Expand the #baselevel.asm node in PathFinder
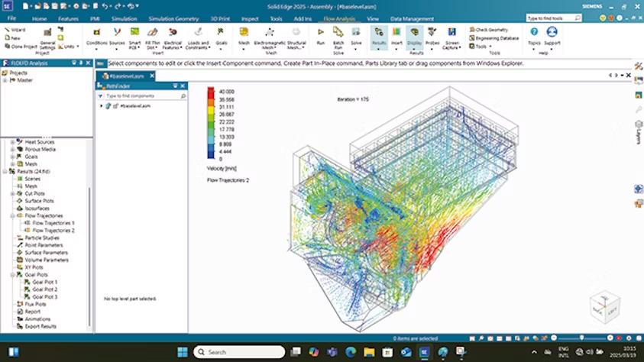Screen dimensions: 644x362 101,106
